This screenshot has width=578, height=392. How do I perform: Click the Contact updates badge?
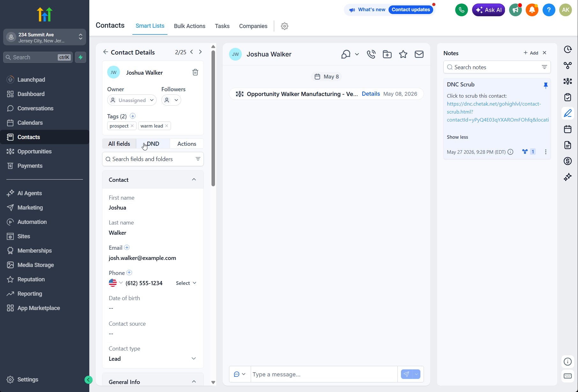411,10
